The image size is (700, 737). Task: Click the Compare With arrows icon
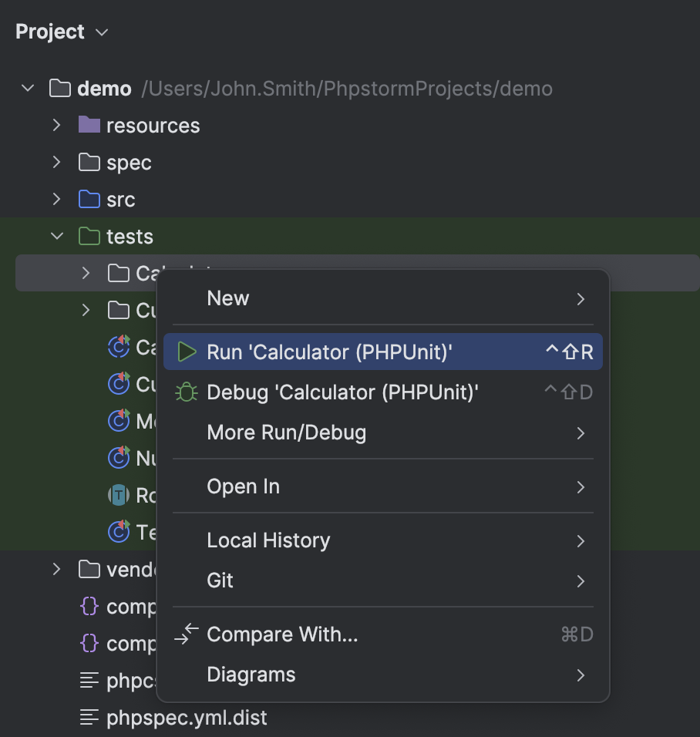pyautogui.click(x=187, y=634)
